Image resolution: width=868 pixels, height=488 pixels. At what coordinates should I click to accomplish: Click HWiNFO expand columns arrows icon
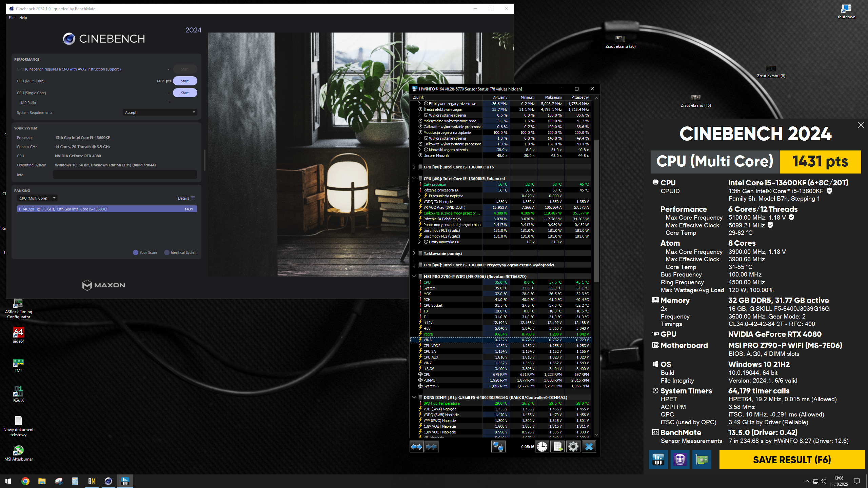coord(417,447)
